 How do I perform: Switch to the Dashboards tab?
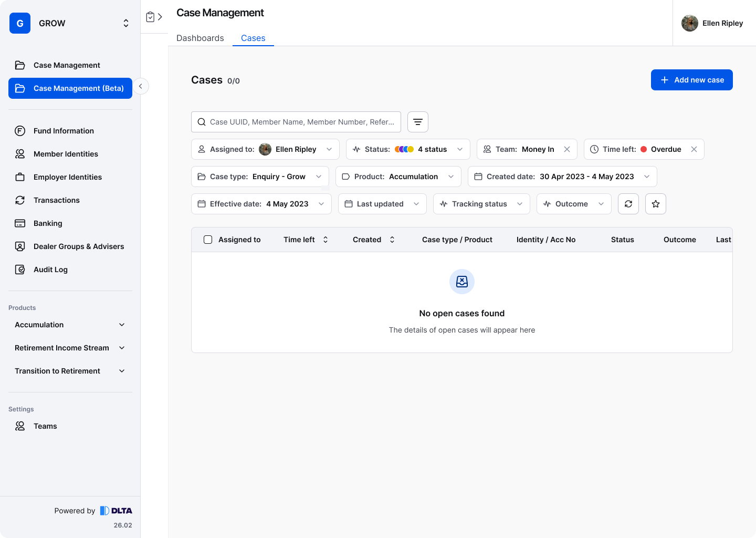click(x=200, y=38)
